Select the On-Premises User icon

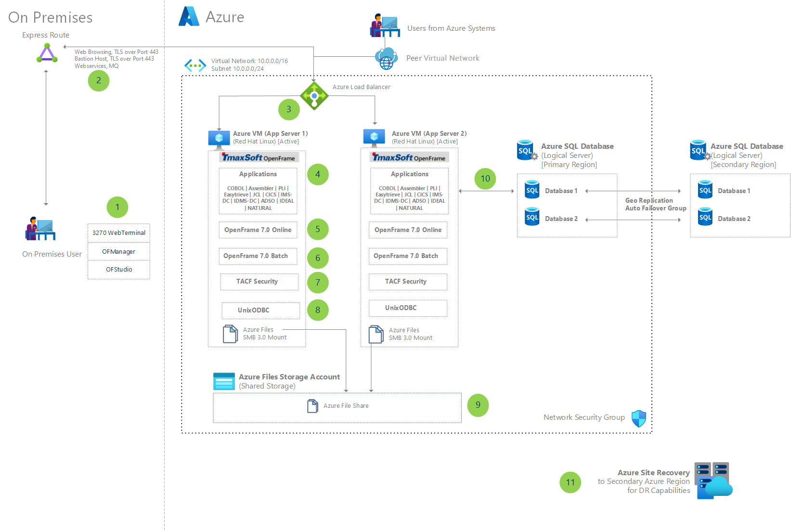pyautogui.click(x=40, y=228)
